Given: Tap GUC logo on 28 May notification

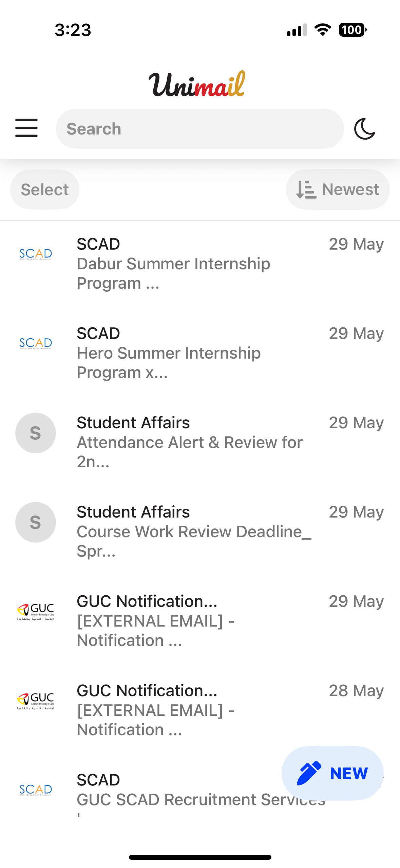Looking at the screenshot, I should pyautogui.click(x=36, y=701).
